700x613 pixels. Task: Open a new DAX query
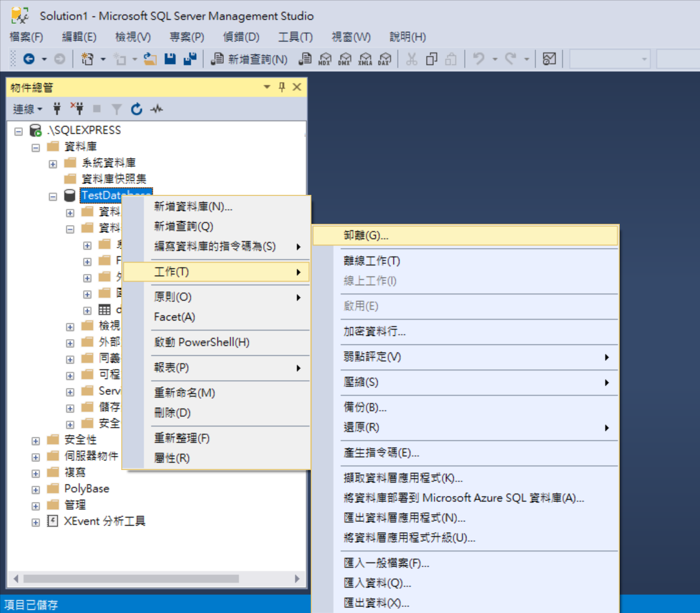point(384,59)
